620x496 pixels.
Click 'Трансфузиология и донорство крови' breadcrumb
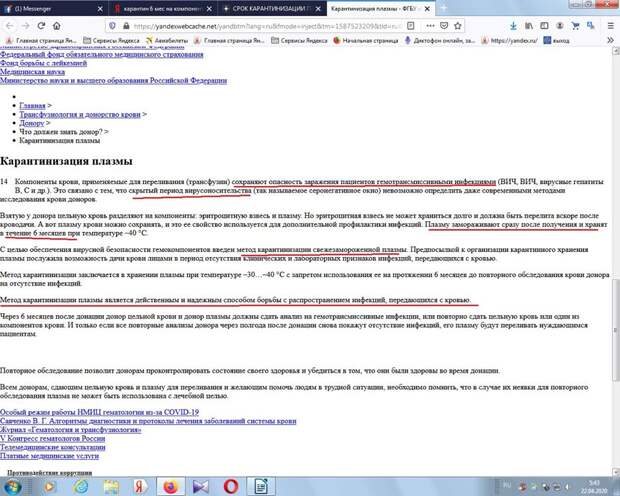[80, 114]
